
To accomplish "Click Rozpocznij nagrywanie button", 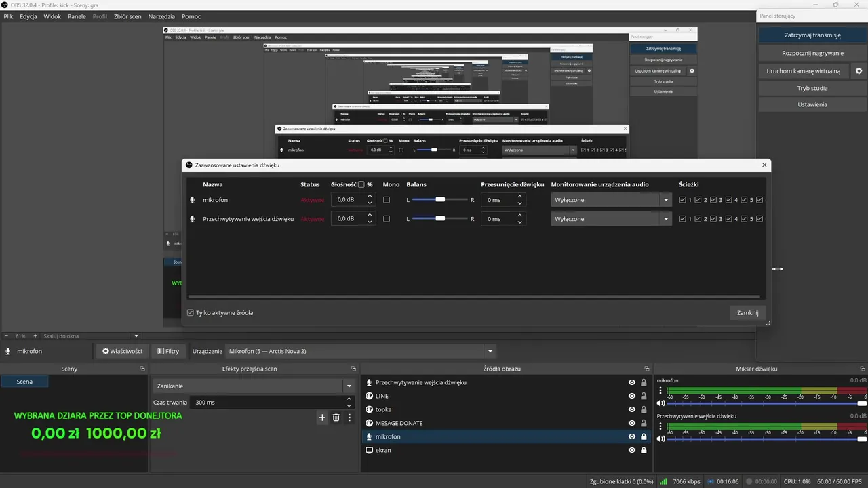I will pos(812,53).
